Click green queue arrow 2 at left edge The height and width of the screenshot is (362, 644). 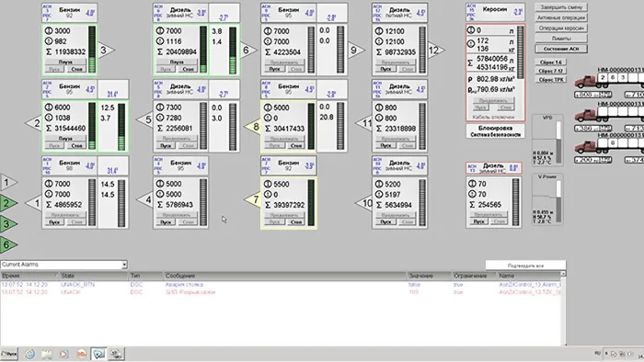[7, 203]
